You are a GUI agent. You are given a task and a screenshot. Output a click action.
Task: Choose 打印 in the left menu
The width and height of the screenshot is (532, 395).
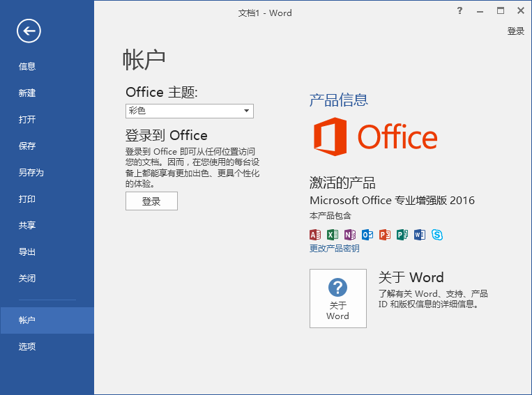pos(27,199)
